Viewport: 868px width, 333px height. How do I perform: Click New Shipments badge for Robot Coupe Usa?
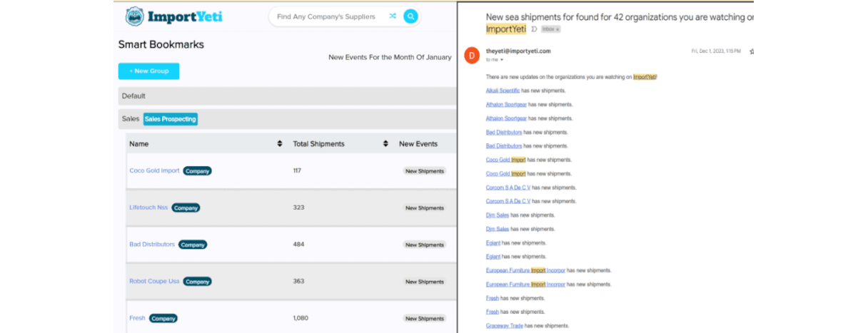[x=425, y=282]
